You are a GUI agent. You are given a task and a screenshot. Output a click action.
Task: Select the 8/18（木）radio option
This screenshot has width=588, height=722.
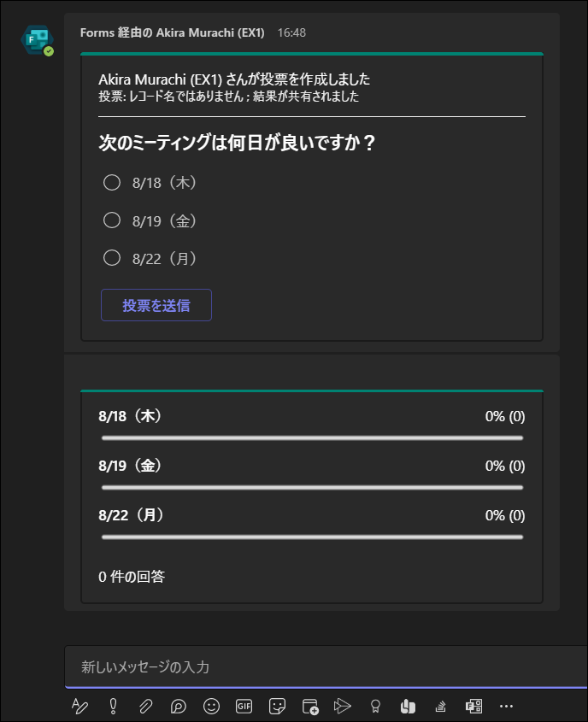click(112, 182)
